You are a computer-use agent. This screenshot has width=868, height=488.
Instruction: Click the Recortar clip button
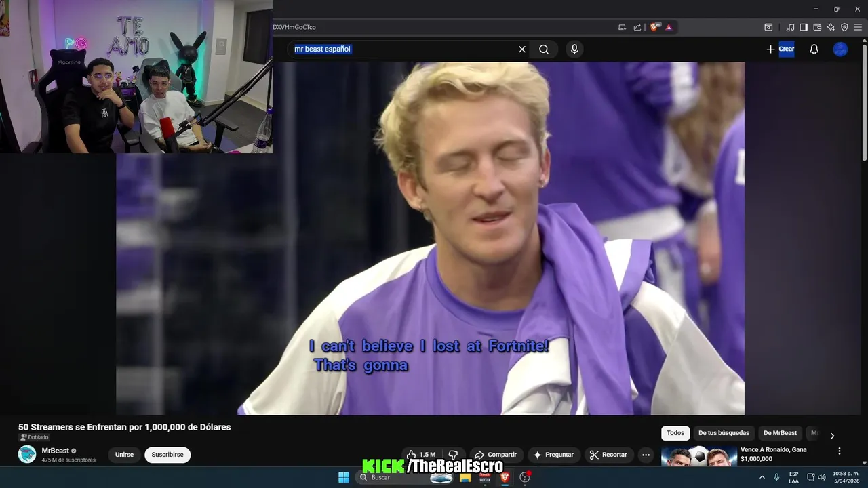point(608,455)
